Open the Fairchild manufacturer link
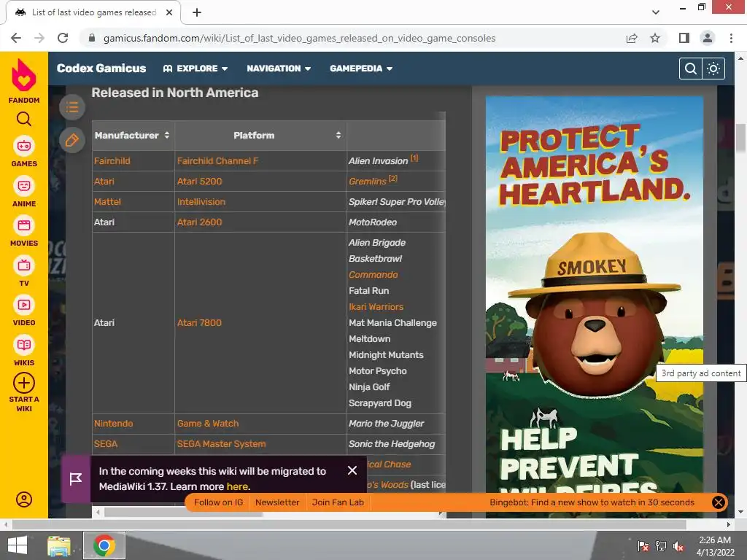Image resolution: width=747 pixels, height=560 pixels. click(x=112, y=161)
